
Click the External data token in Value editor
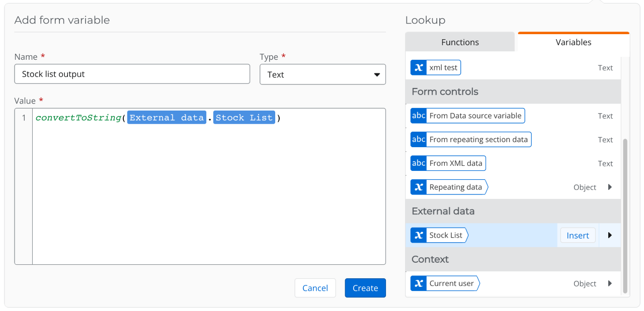(167, 118)
